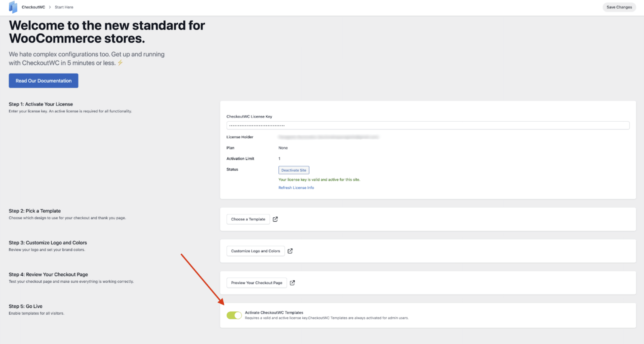The width and height of the screenshot is (644, 344).
Task: Open Read Our Documentation
Action: coord(44,81)
